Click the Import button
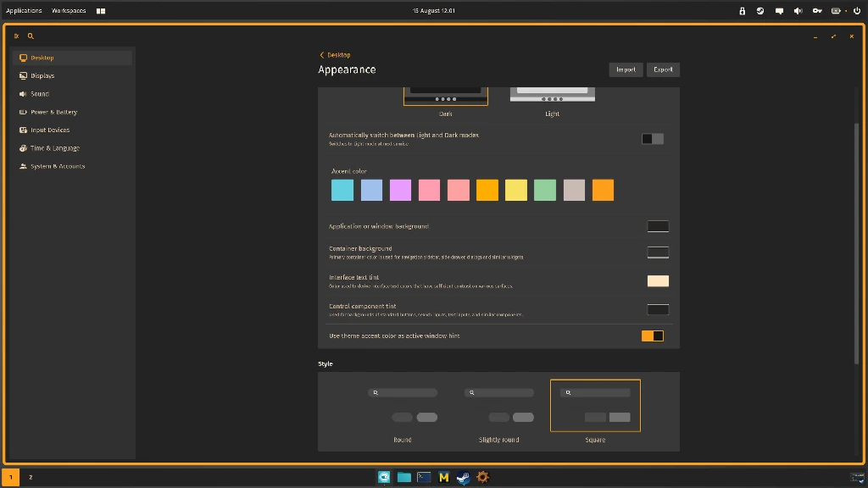The height and width of the screenshot is (488, 868). (x=626, y=69)
